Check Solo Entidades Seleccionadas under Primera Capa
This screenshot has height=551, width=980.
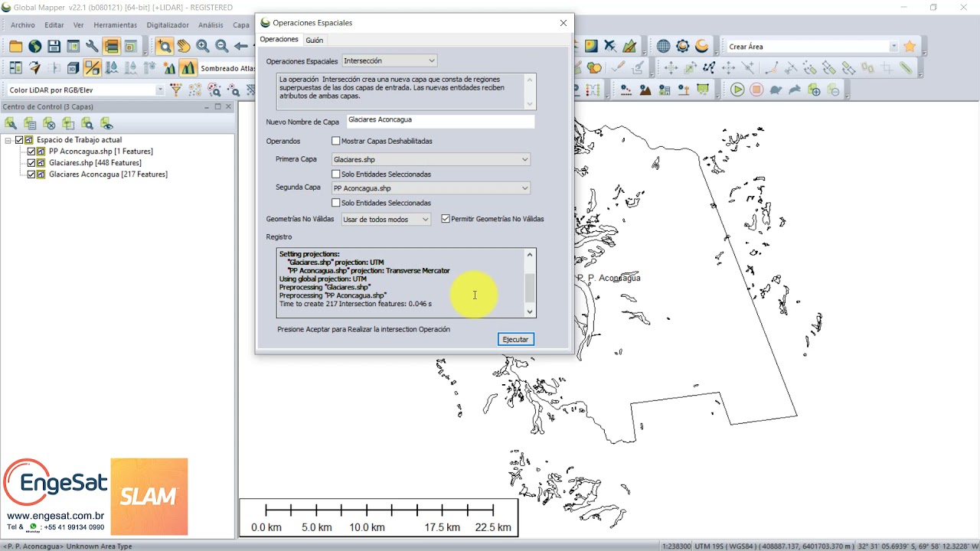(336, 174)
